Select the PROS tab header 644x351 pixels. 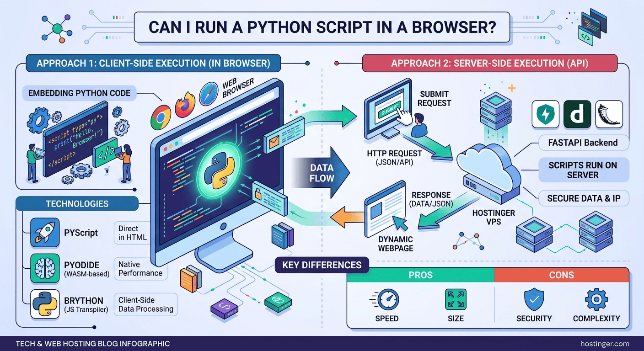coord(420,276)
